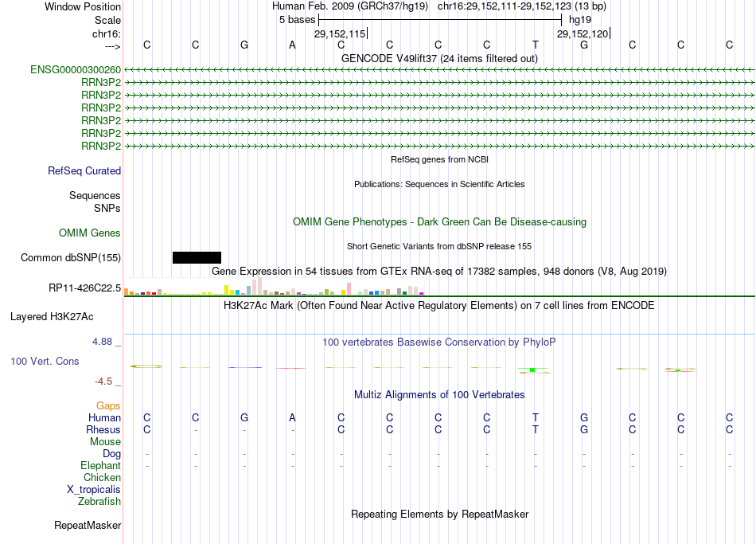The height and width of the screenshot is (544, 756).
Task: Select the Human alignment row label
Action: pyautogui.click(x=104, y=418)
